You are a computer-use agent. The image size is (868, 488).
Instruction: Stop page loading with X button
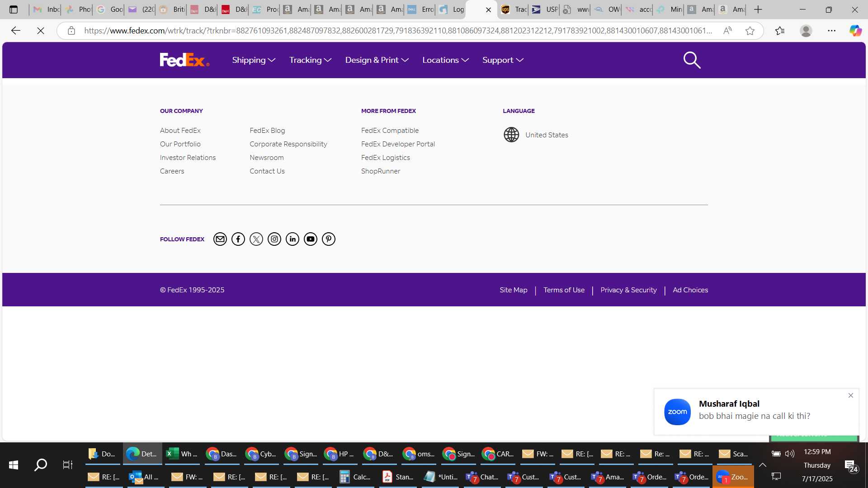(41, 31)
